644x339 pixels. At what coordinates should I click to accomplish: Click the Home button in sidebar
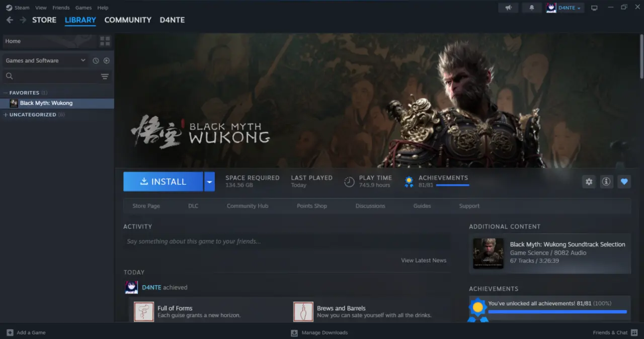coord(49,41)
